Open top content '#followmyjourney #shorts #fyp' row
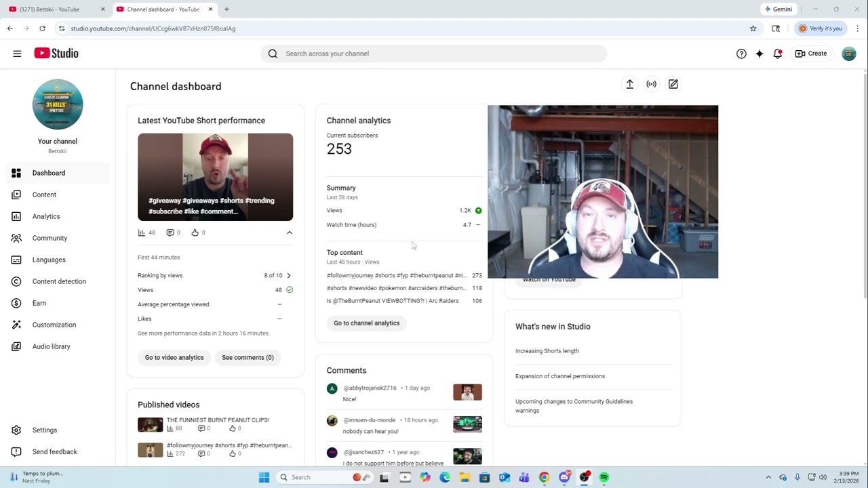Screen dimensions: 868x488 point(404,275)
